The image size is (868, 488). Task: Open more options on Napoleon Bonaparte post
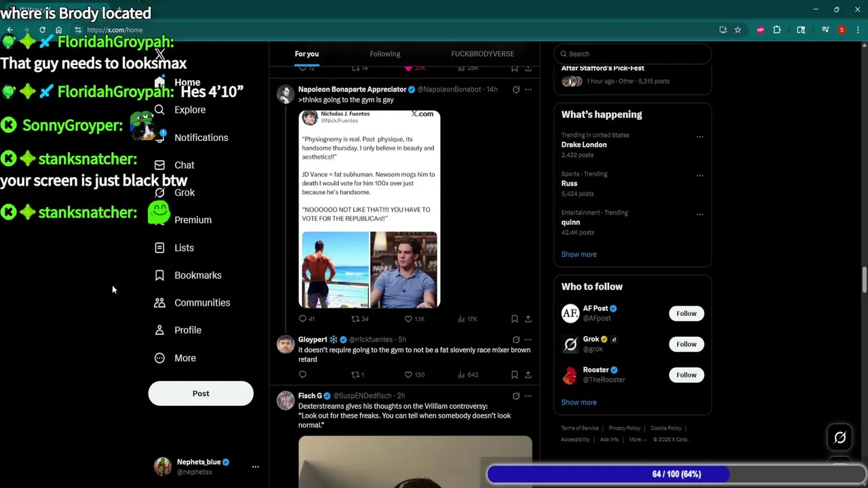528,89
